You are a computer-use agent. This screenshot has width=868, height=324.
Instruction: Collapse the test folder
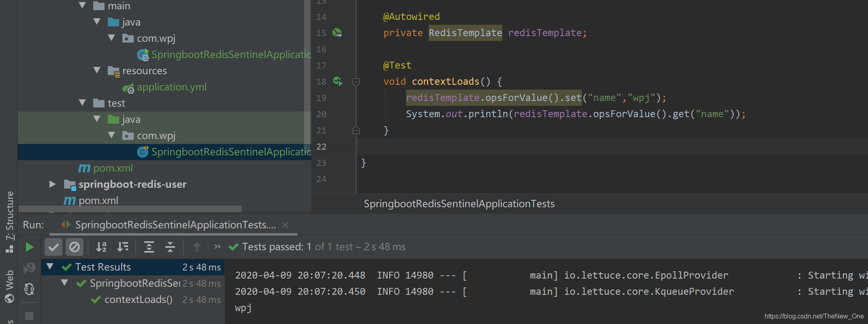[82, 103]
